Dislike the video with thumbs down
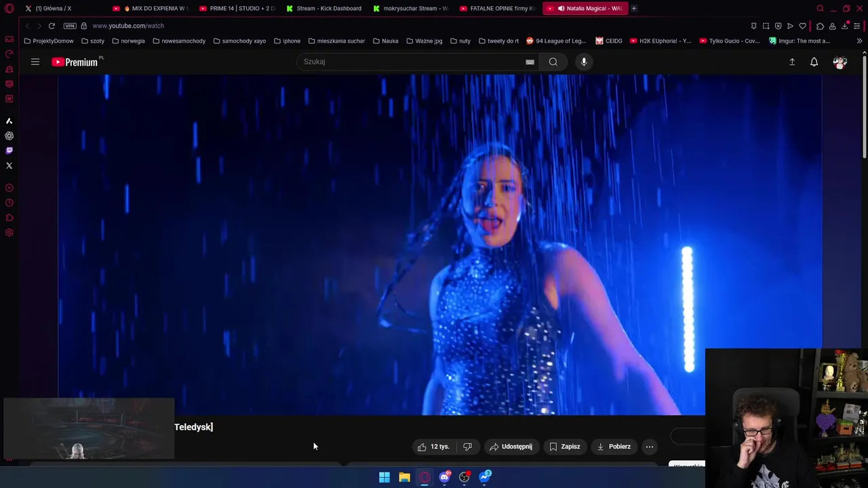This screenshot has width=868, height=488. coord(467,447)
